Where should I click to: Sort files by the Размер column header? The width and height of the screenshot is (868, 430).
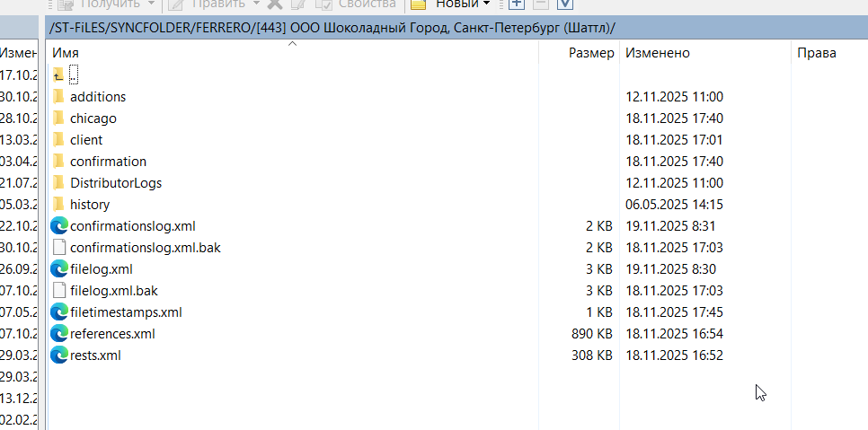[x=579, y=53]
